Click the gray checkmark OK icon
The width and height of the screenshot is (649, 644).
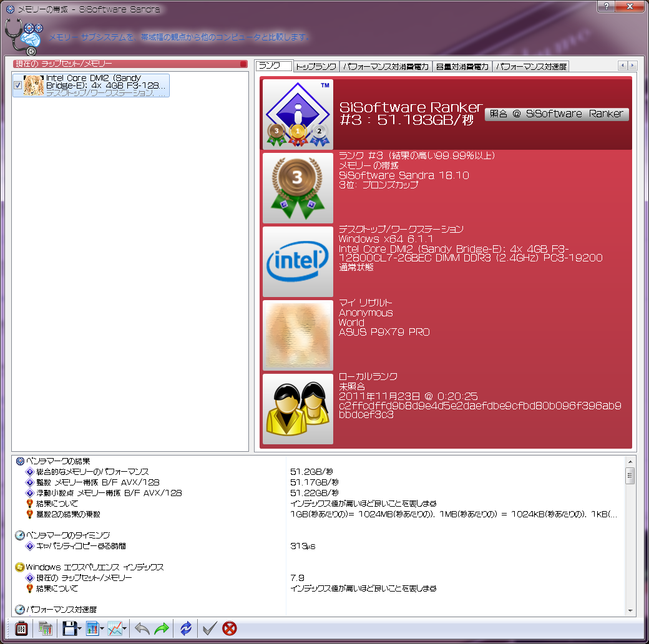[210, 628]
